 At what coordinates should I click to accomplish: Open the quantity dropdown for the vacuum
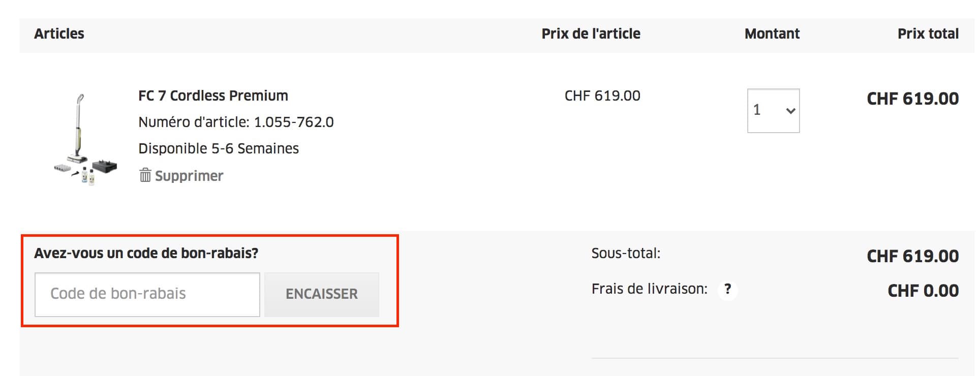click(773, 110)
